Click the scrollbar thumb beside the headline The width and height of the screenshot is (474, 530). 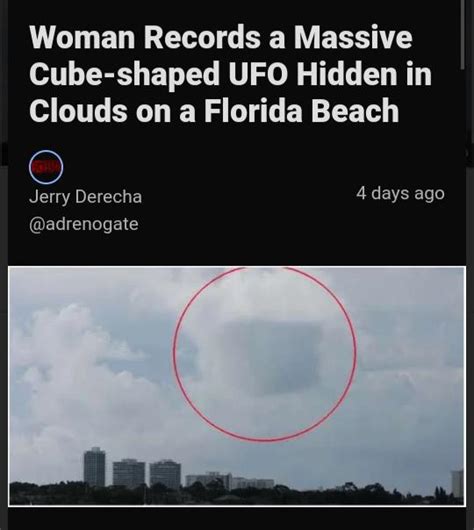pos(462,34)
